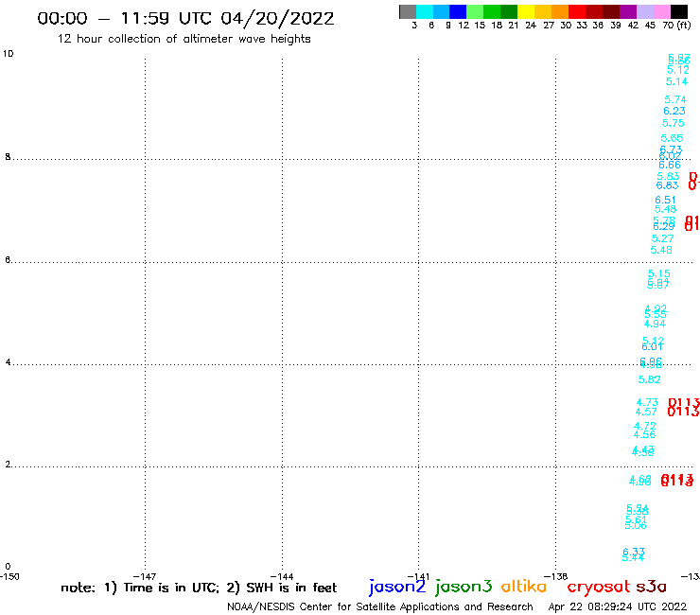Click the '0' latitude axis label

pyautogui.click(x=8, y=567)
